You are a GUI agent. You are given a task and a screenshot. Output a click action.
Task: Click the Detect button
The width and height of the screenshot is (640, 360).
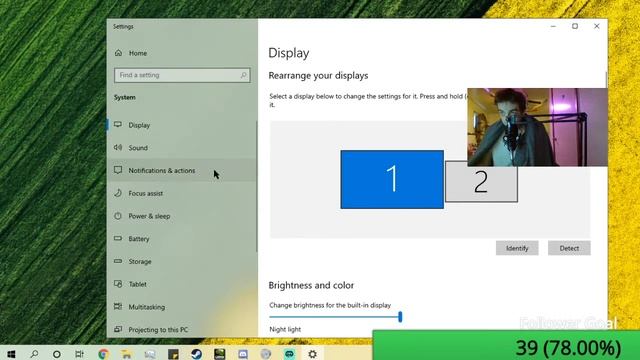point(569,248)
